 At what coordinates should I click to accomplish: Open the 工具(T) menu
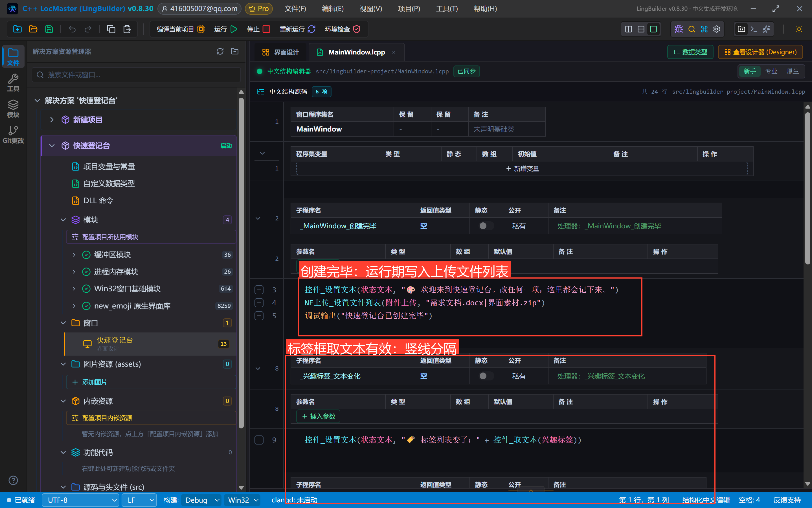coord(447,9)
